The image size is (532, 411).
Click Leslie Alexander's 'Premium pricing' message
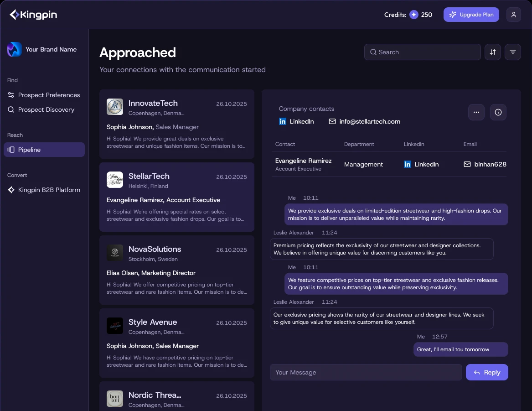(x=381, y=249)
